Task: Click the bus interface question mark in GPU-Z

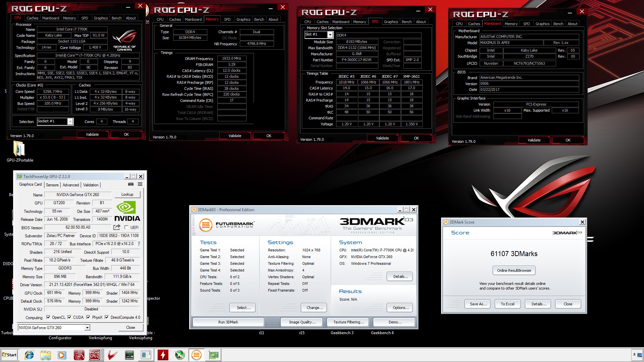Action: click(139, 244)
